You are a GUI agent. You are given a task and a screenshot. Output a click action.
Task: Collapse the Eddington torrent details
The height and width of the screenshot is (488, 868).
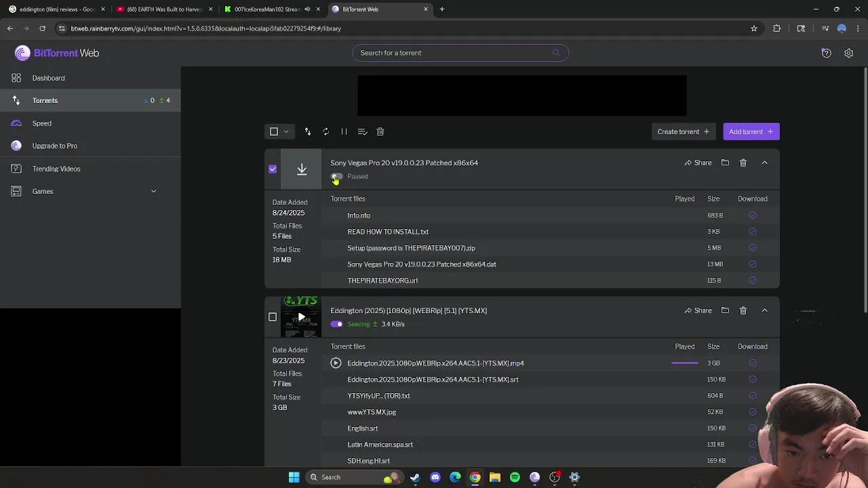coord(764,310)
